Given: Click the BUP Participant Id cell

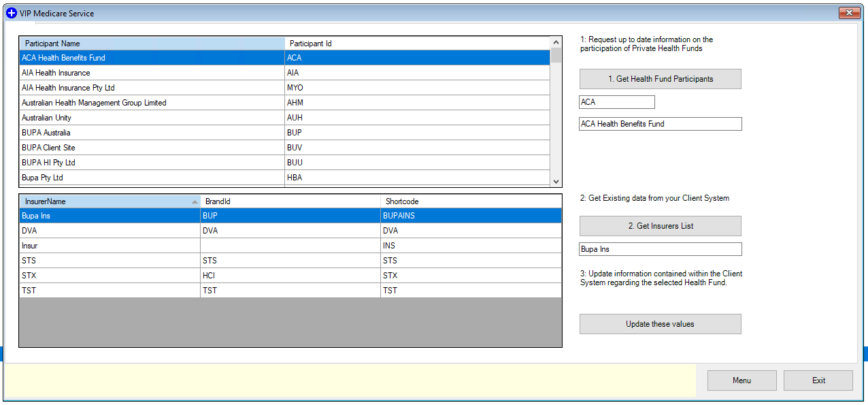Looking at the screenshot, I should click(417, 133).
